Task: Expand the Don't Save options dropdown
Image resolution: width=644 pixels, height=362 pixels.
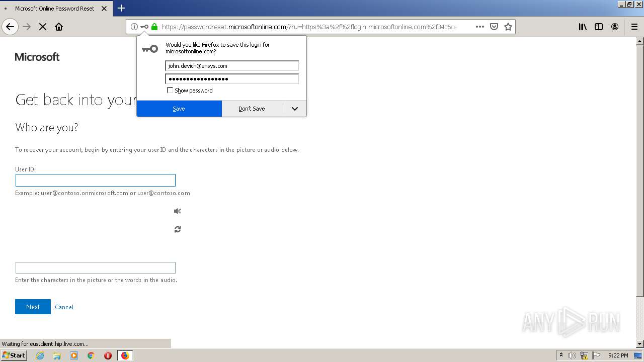Action: point(295,109)
